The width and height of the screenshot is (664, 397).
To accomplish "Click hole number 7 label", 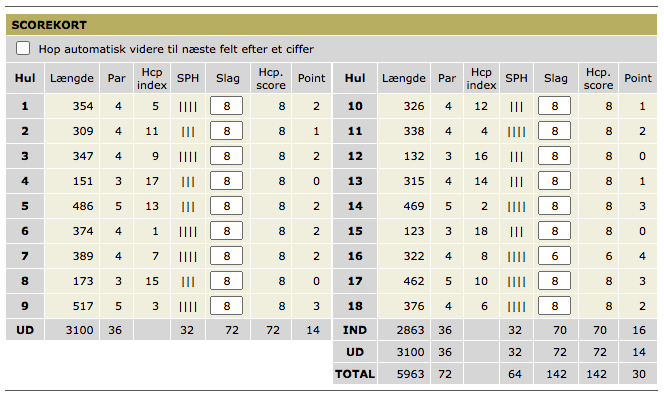I will pos(25,256).
